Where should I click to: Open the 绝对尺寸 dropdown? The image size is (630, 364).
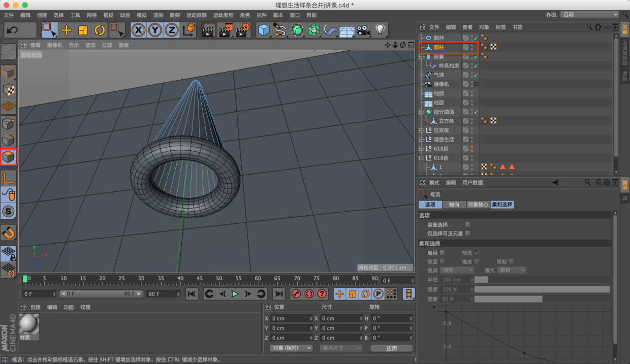click(x=341, y=348)
